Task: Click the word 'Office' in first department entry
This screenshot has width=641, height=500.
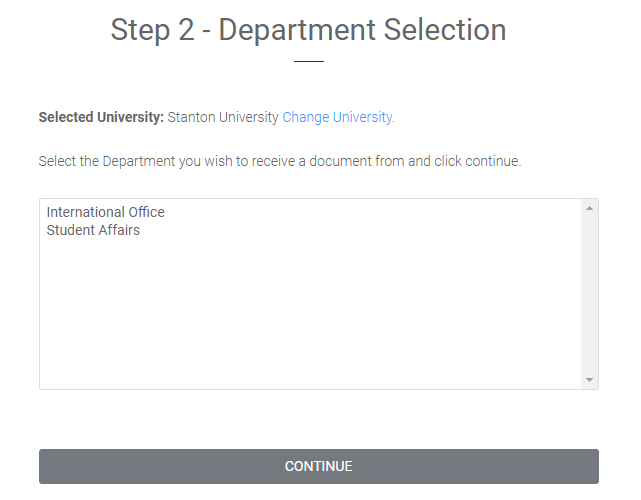Action: coord(146,212)
